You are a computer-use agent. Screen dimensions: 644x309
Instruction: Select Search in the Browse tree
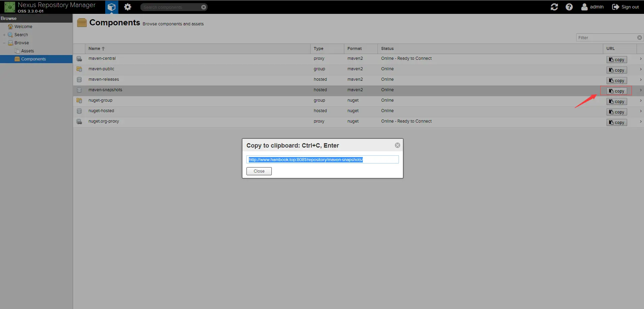(x=21, y=35)
